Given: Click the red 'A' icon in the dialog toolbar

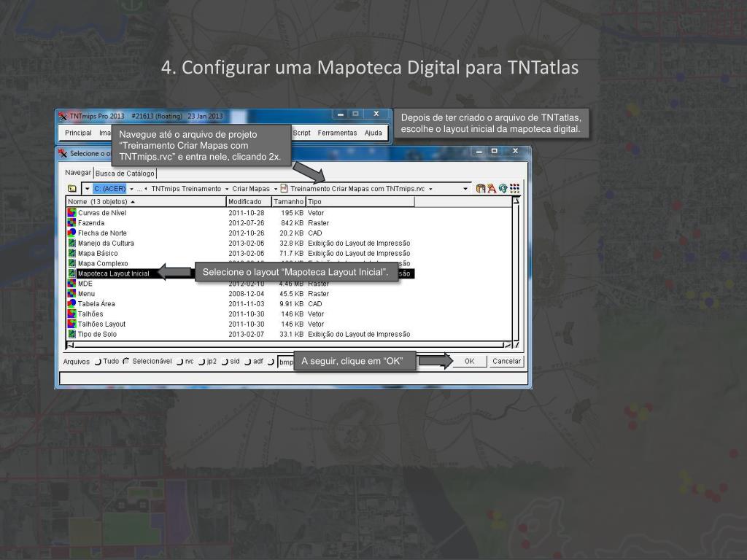Looking at the screenshot, I should coord(492,189).
